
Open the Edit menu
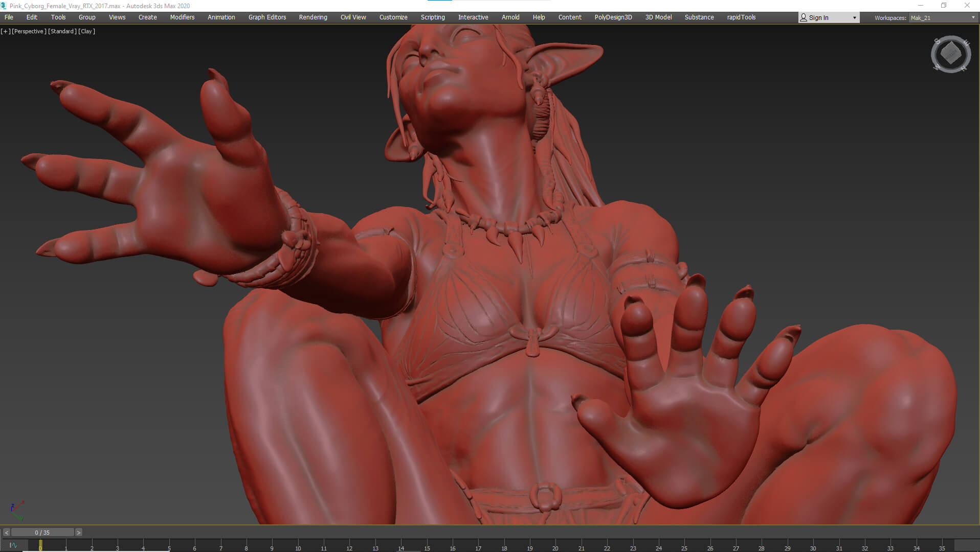(32, 17)
